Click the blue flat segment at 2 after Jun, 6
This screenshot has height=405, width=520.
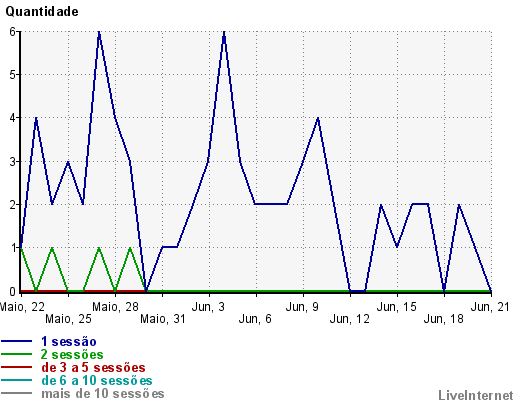271,204
